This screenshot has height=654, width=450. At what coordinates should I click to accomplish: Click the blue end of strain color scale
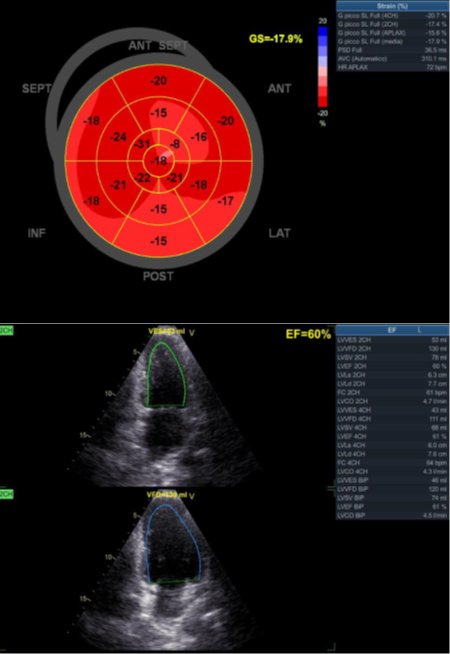pyautogui.click(x=322, y=31)
